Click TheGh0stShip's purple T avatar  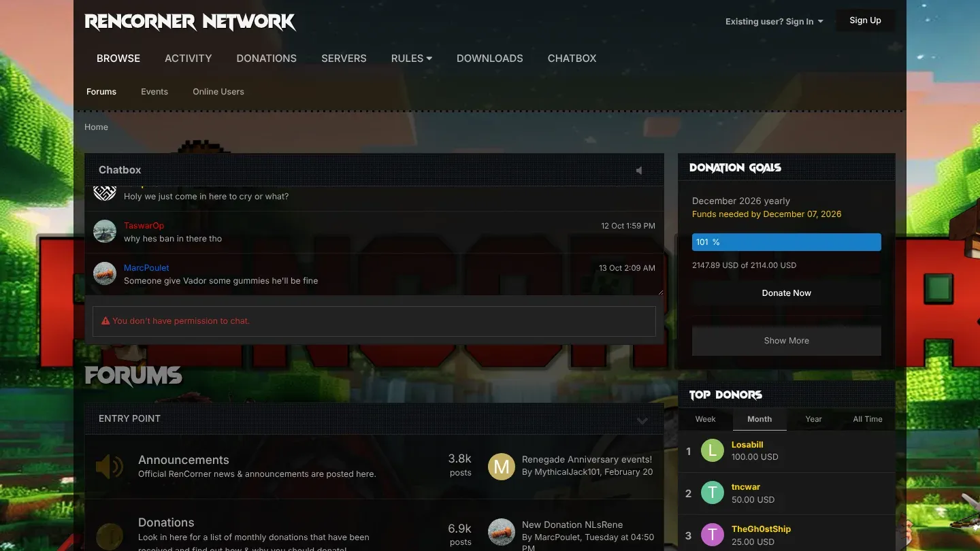click(x=713, y=535)
